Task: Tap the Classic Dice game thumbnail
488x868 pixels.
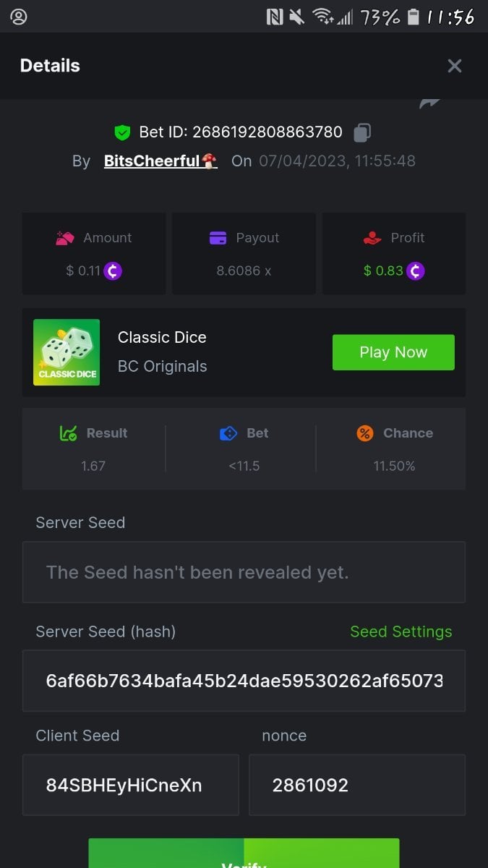Action: [67, 352]
